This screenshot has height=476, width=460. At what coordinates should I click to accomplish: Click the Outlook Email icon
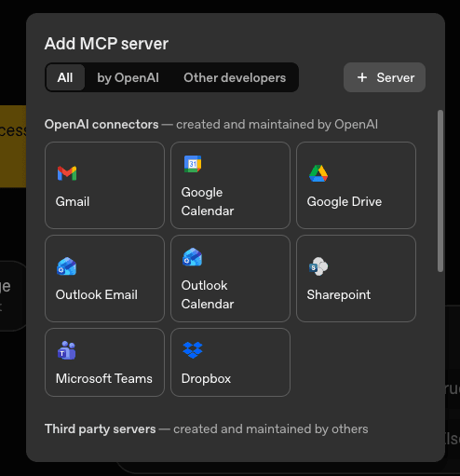pyautogui.click(x=67, y=266)
